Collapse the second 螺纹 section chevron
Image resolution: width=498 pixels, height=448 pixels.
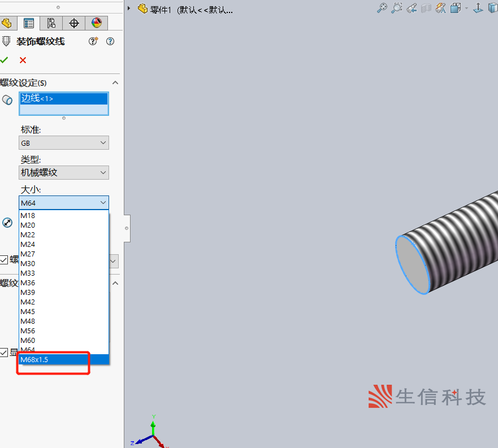[x=115, y=283]
